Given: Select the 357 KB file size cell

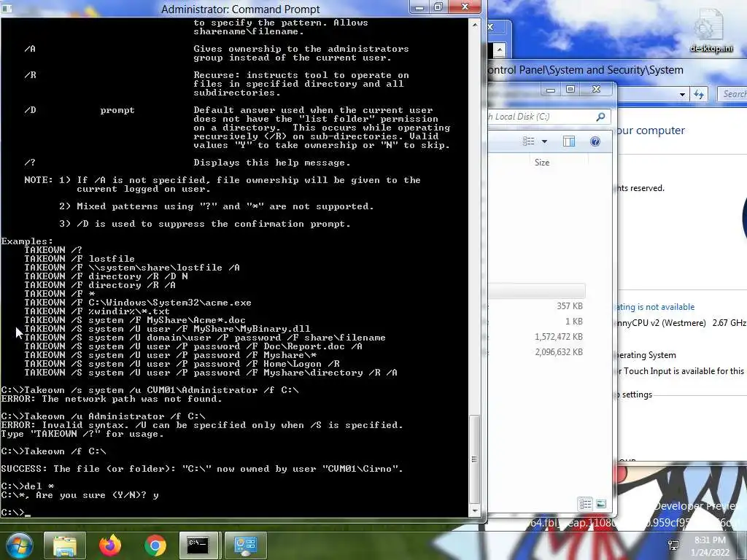Looking at the screenshot, I should click(570, 306).
